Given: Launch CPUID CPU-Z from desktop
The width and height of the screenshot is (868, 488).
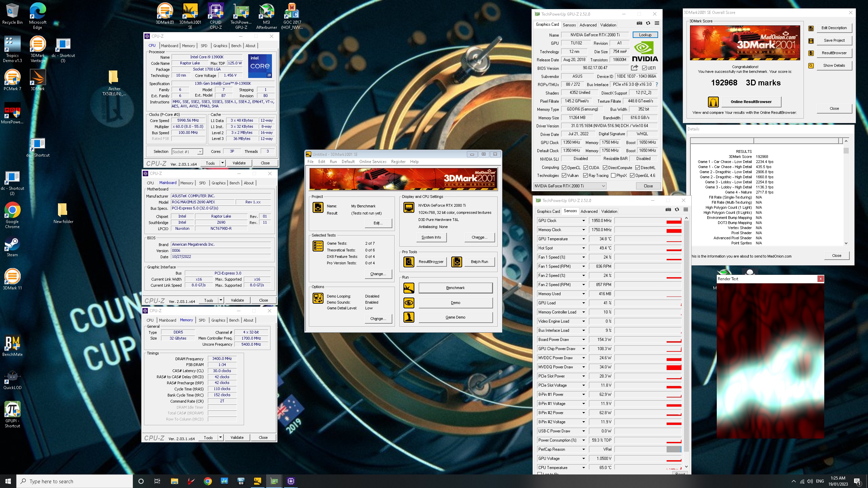Looking at the screenshot, I should (x=216, y=16).
